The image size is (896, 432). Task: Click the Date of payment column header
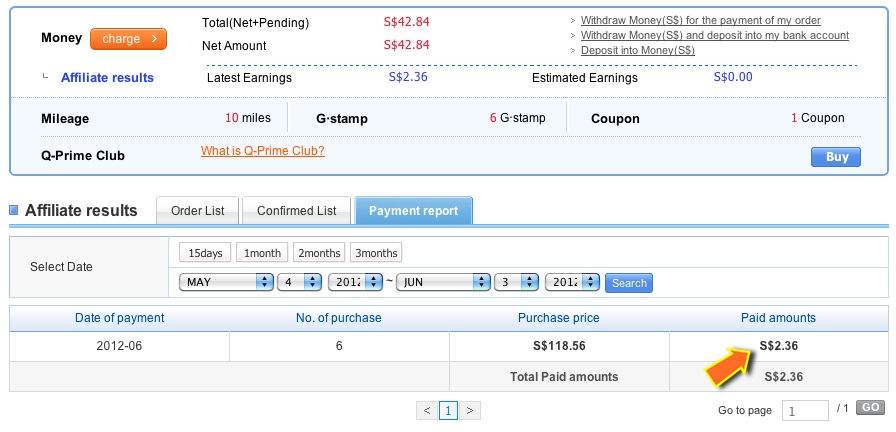click(x=119, y=318)
